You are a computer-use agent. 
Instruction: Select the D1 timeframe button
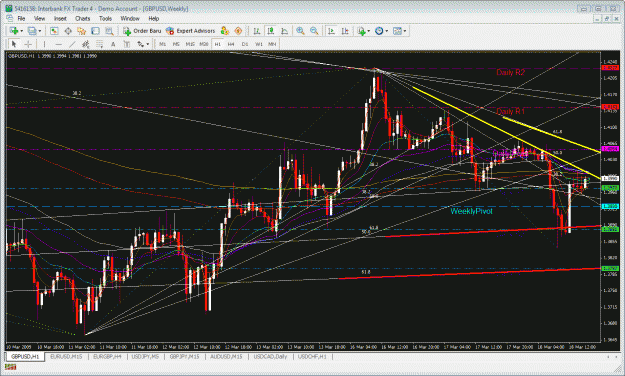click(x=245, y=44)
